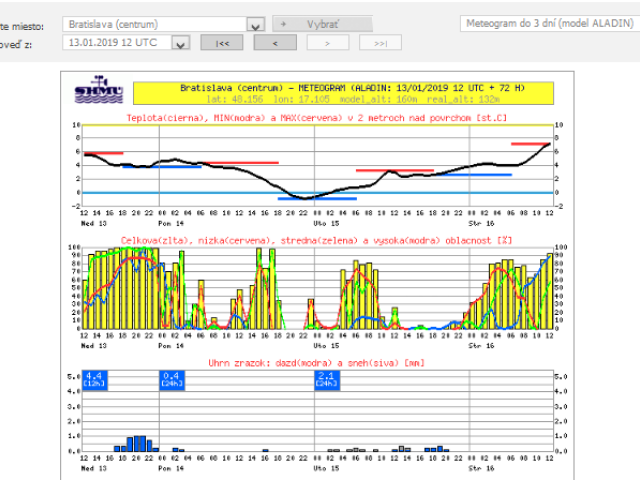640x480 pixels.
Task: Click the cloud cover chart title Celkova(zlta)
Action: pos(316,240)
